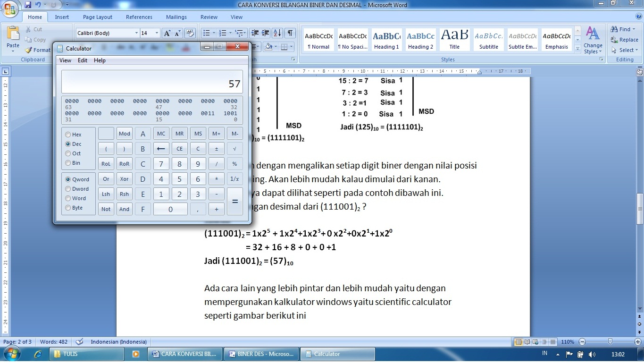The width and height of the screenshot is (644, 363).
Task: Open the References ribbon tab
Action: [x=139, y=17]
